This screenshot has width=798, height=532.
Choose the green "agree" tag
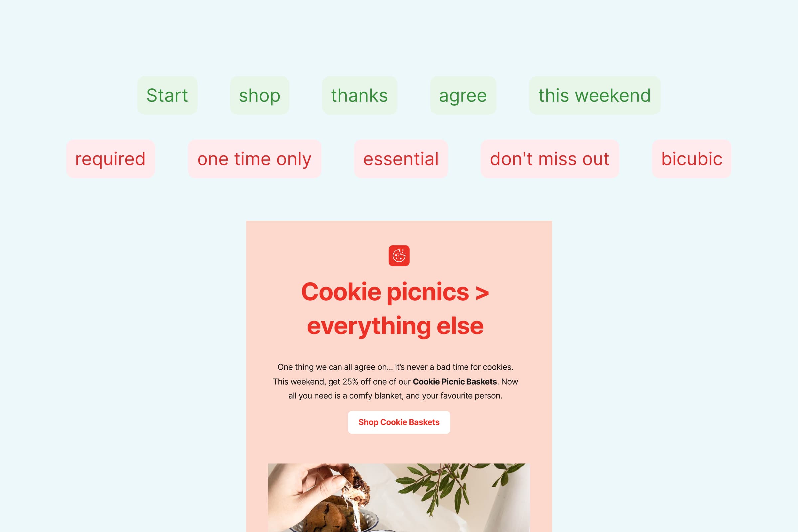pos(463,96)
